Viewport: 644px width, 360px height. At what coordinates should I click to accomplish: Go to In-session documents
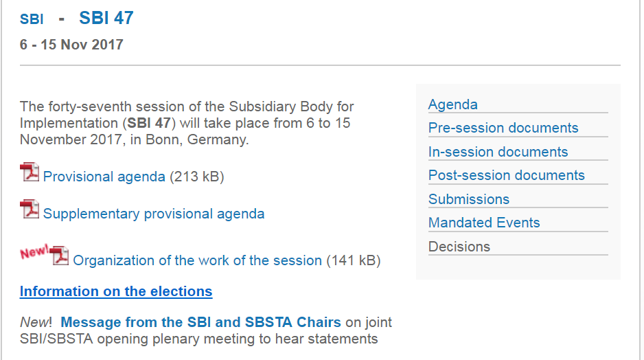(498, 152)
